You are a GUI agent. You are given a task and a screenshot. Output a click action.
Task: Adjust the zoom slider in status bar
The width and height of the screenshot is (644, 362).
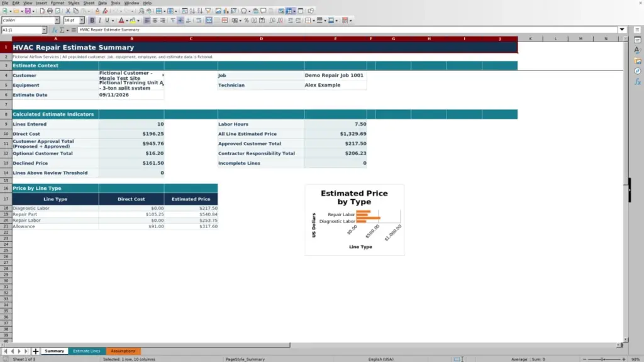coord(603,359)
